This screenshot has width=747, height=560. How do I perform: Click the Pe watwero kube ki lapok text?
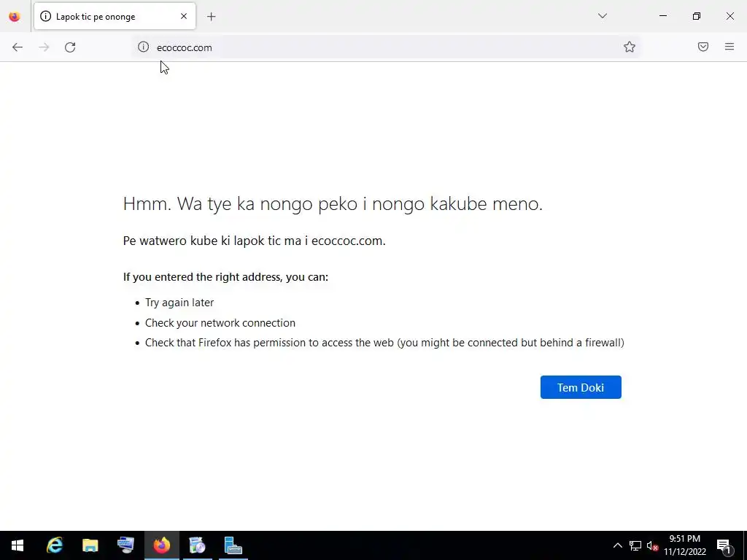pos(255,241)
